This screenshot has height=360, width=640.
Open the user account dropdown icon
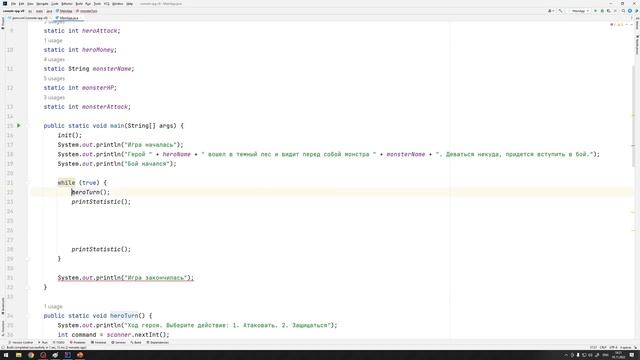(551, 11)
